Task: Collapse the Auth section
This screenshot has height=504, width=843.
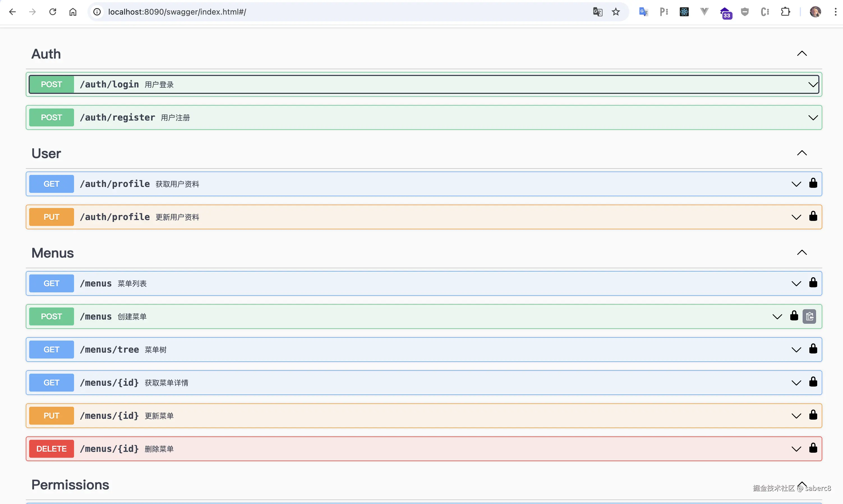Action: tap(801, 54)
